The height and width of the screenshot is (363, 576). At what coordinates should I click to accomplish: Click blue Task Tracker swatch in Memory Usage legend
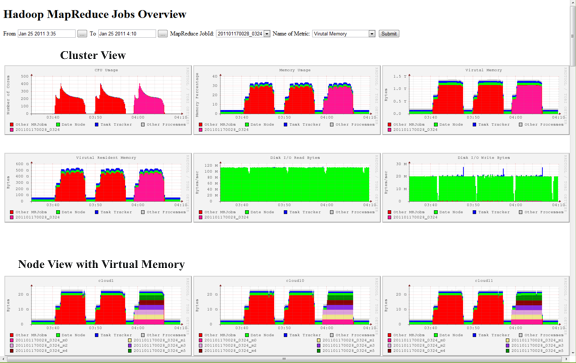tap(286, 125)
